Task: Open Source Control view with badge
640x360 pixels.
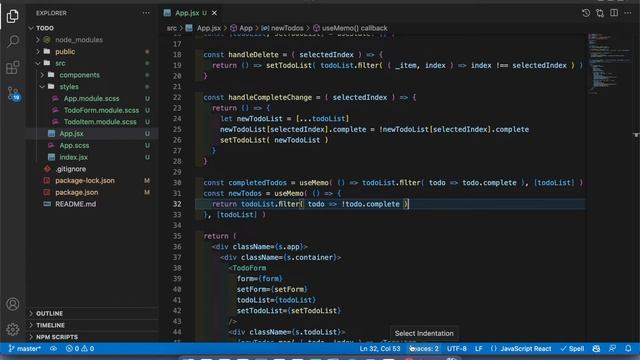Action: point(13,93)
